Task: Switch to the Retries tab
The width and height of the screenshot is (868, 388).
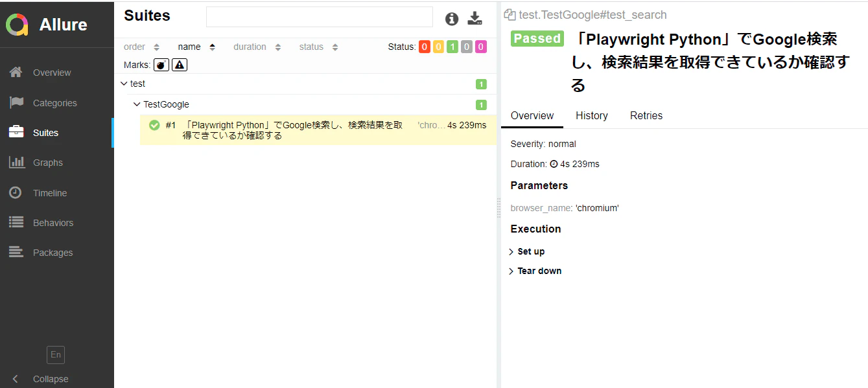Action: pos(646,115)
